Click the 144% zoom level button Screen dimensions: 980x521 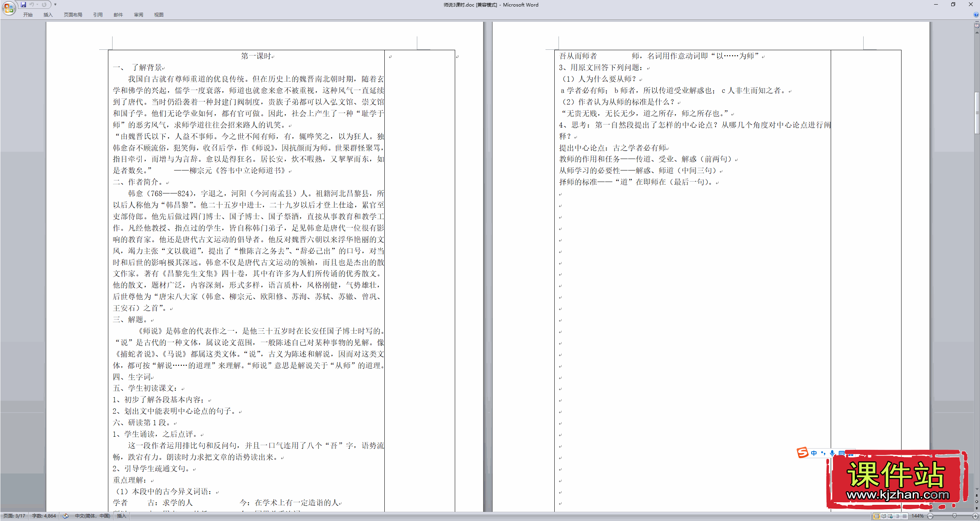click(918, 516)
